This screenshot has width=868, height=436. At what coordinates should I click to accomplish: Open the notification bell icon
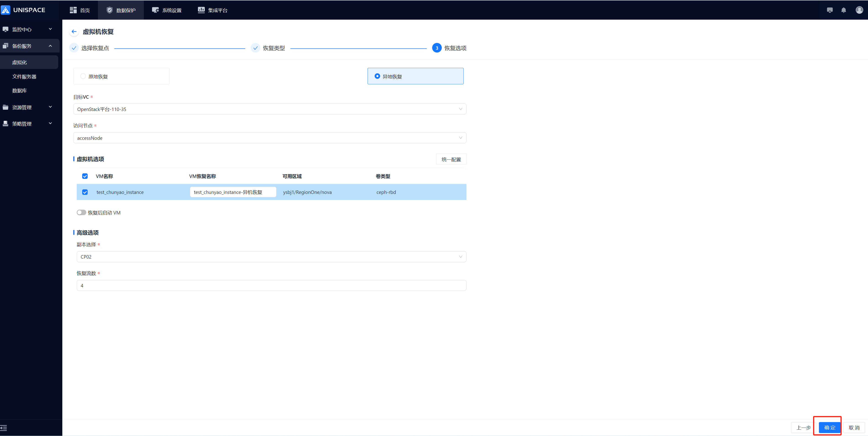(843, 10)
